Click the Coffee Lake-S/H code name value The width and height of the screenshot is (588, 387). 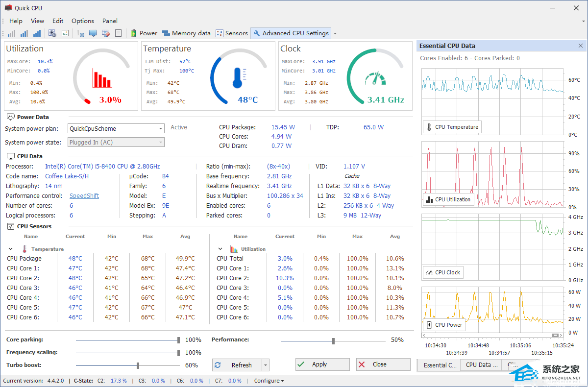[67, 176]
